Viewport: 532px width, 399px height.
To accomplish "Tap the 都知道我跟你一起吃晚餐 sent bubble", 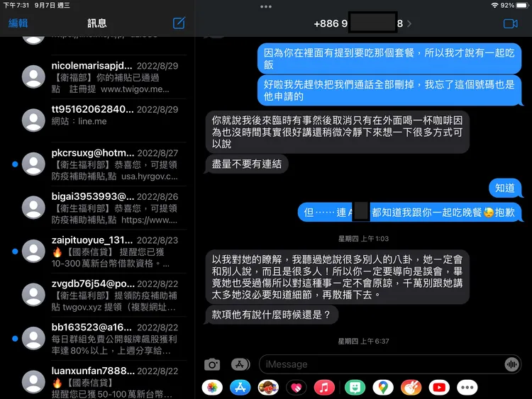I will coord(409,213).
